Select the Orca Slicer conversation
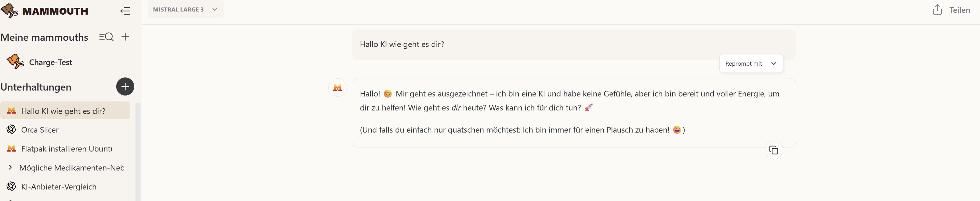The image size is (980, 201). click(40, 130)
